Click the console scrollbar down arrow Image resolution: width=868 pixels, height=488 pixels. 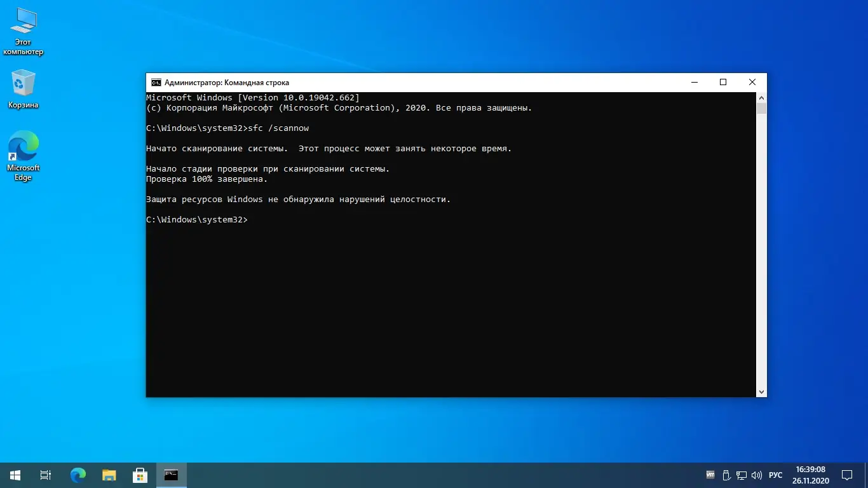tap(761, 392)
